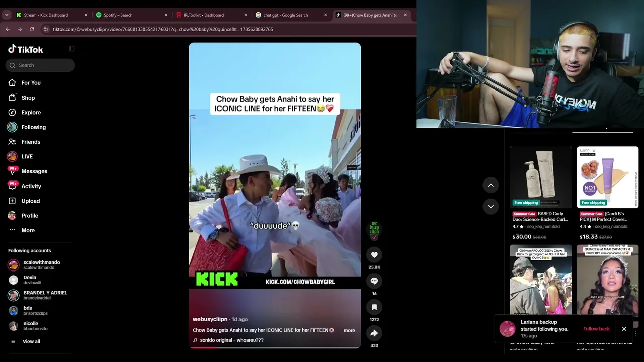The height and width of the screenshot is (362, 644).
Task: Open the BASED Curly Duo product thumbnail
Action: click(x=541, y=177)
